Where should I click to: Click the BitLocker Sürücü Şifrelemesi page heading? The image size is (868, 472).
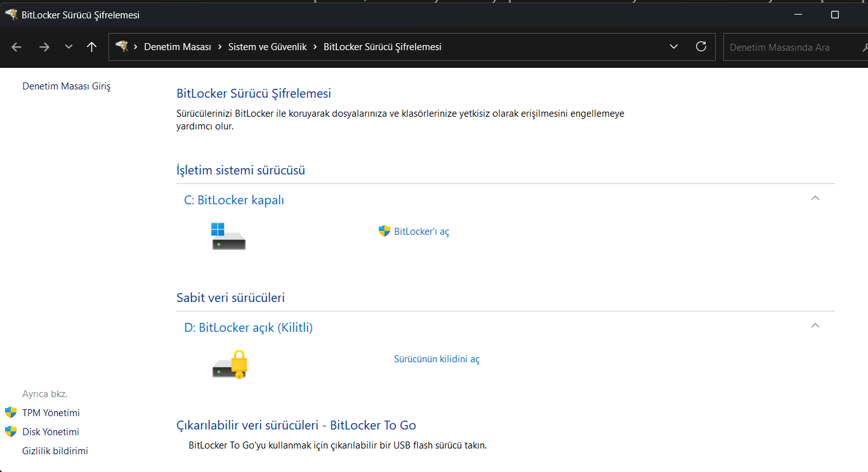pos(254,93)
